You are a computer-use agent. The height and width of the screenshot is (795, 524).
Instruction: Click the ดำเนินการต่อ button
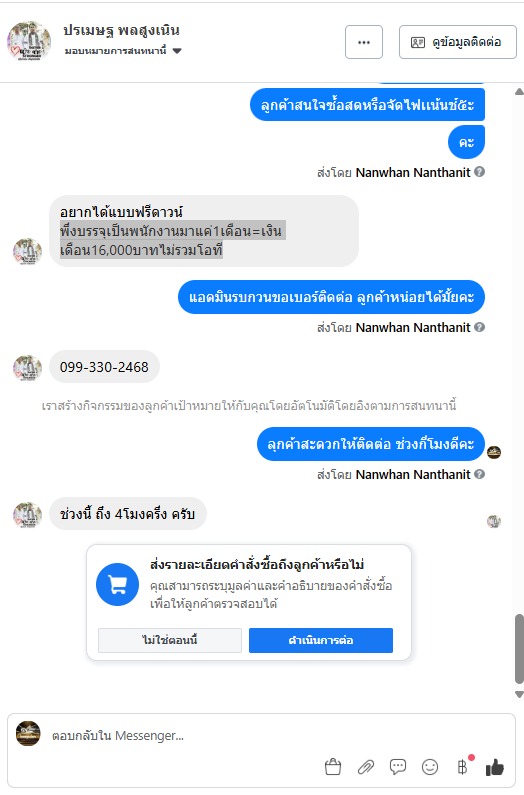tap(321, 640)
